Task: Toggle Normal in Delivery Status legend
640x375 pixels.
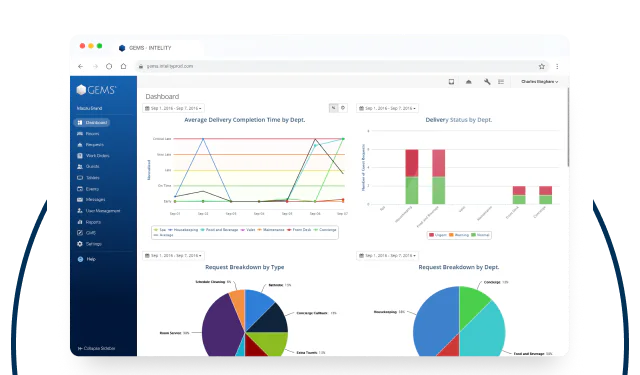Action: tap(480, 235)
